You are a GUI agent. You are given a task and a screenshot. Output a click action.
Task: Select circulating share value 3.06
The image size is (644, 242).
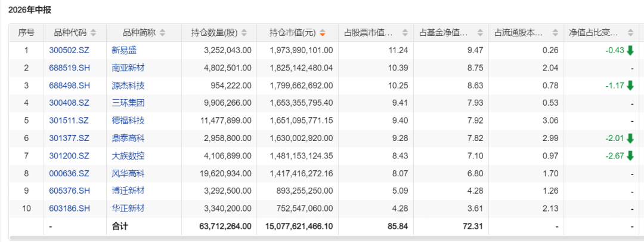point(551,121)
